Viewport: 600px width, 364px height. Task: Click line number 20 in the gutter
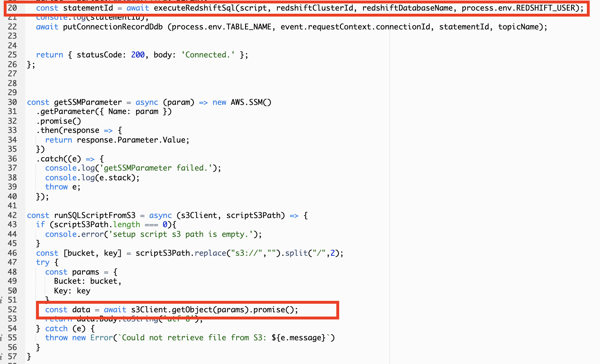coord(12,8)
